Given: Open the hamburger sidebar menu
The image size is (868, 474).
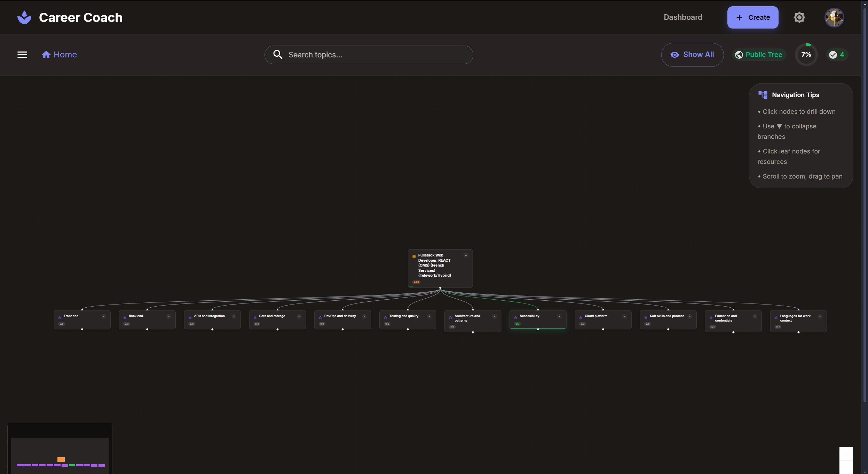Looking at the screenshot, I should [22, 55].
